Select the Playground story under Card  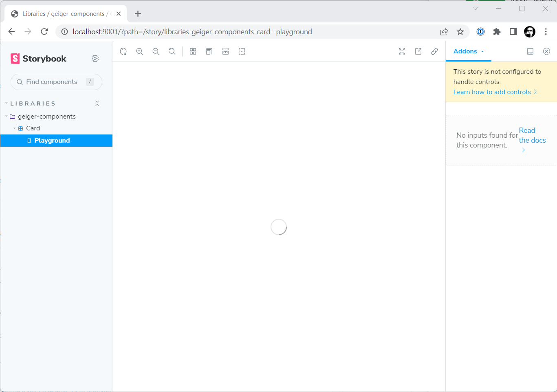[x=53, y=140]
